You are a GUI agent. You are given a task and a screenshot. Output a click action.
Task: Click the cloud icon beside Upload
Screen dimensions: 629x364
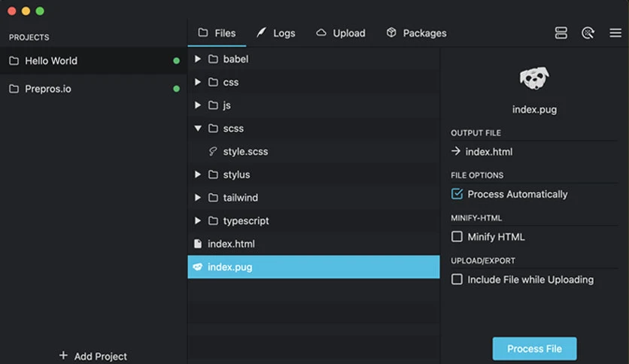tap(321, 32)
